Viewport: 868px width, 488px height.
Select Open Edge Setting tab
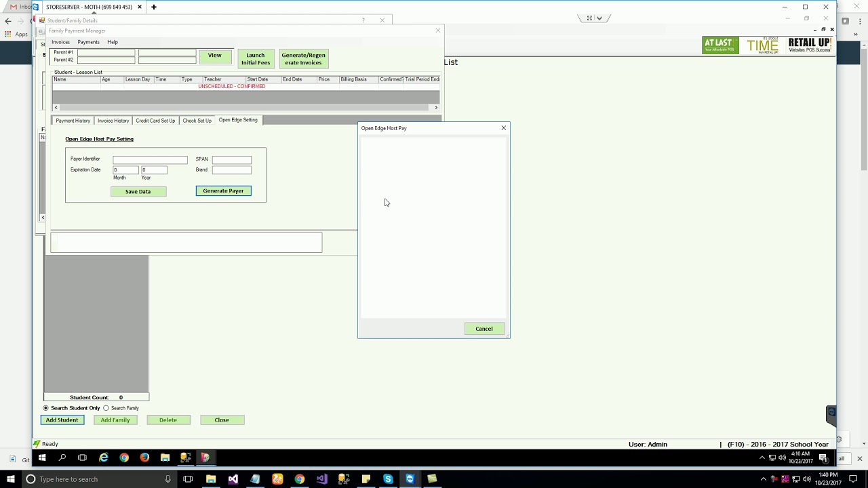238,120
